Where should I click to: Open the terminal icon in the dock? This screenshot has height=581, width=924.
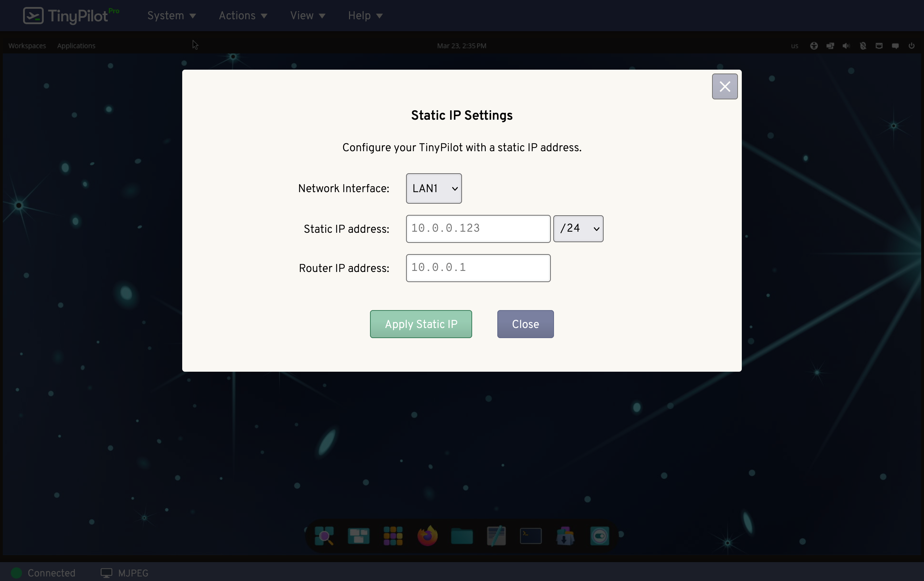click(x=530, y=536)
